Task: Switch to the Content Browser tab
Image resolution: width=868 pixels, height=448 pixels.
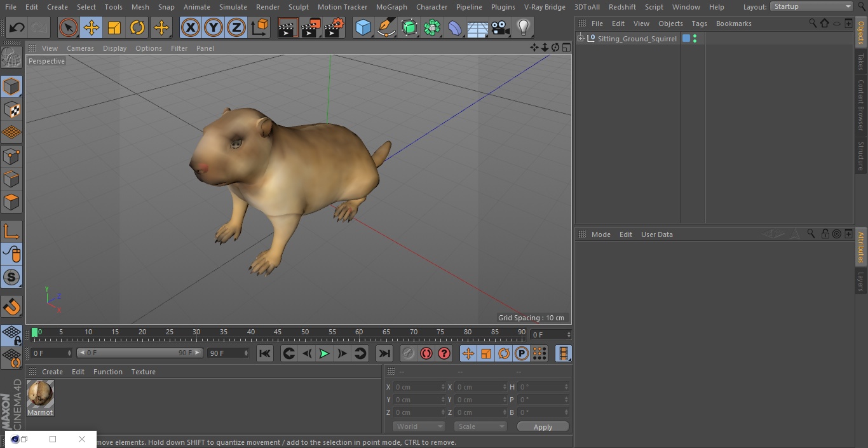Action: point(861,105)
